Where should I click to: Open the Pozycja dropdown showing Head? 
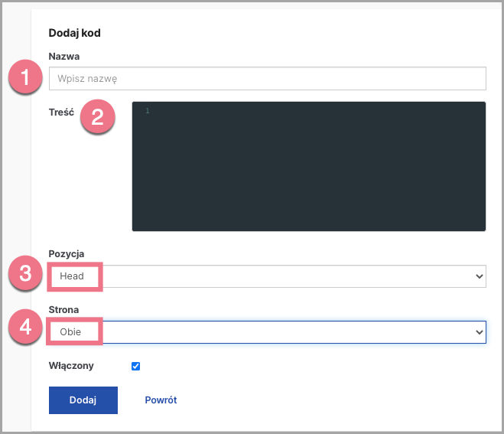(x=267, y=276)
